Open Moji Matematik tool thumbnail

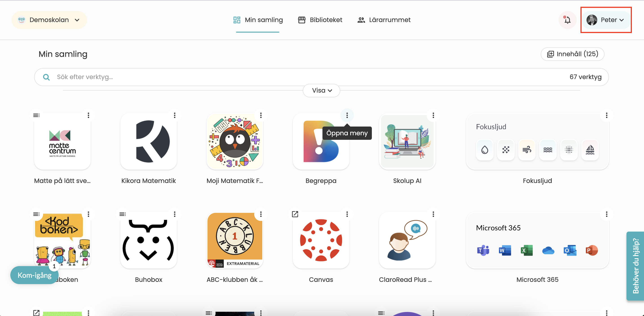pos(235,141)
